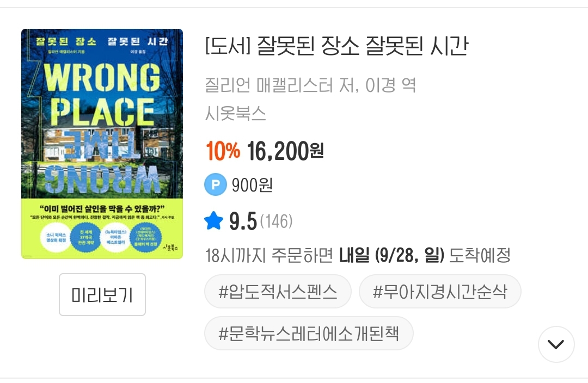Click the 900원 points amount

coord(252,186)
